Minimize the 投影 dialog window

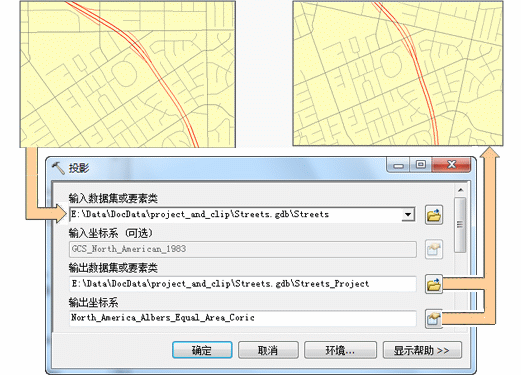click(398, 165)
